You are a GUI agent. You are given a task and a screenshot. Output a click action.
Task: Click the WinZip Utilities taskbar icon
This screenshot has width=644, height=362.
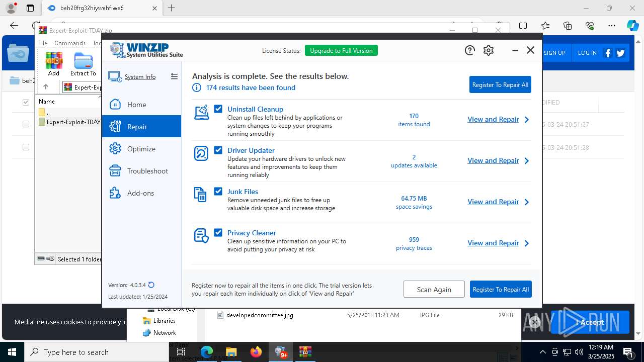[x=281, y=352]
